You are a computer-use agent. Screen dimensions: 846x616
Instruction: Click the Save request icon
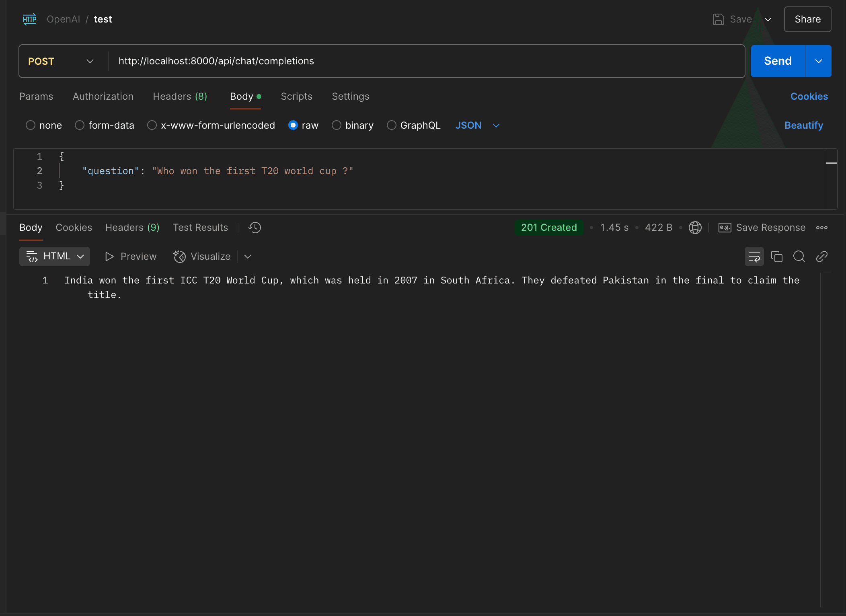(x=719, y=19)
